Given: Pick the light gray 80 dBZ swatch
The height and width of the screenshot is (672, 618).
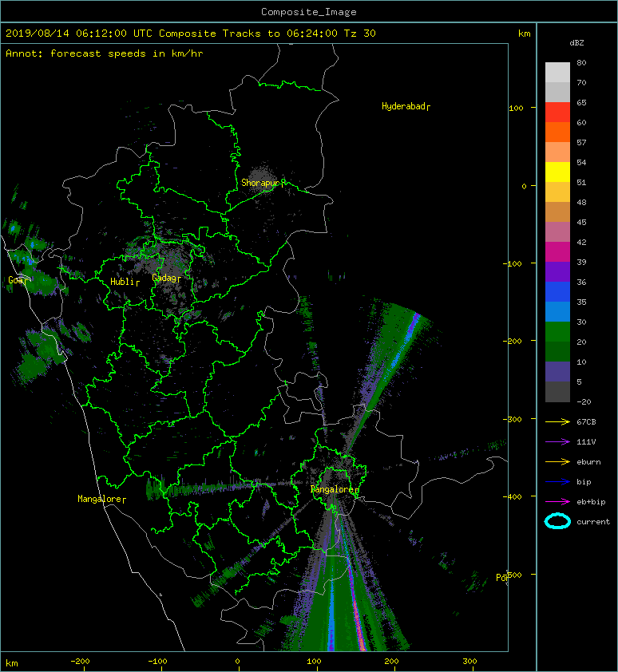Looking at the screenshot, I should 557,72.
